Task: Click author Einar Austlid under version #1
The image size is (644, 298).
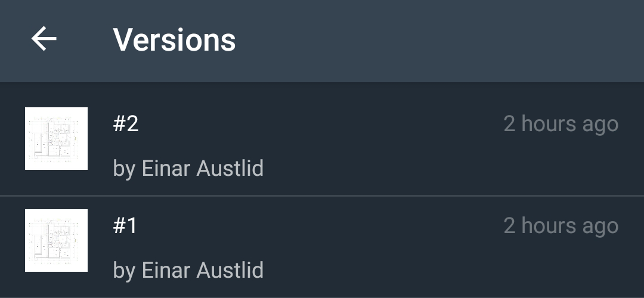Action: (x=188, y=271)
